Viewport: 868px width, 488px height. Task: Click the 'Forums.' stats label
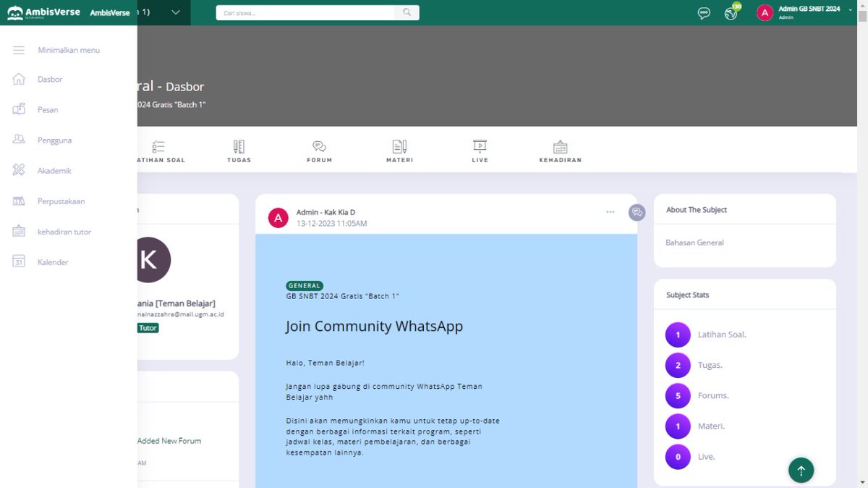pyautogui.click(x=713, y=395)
